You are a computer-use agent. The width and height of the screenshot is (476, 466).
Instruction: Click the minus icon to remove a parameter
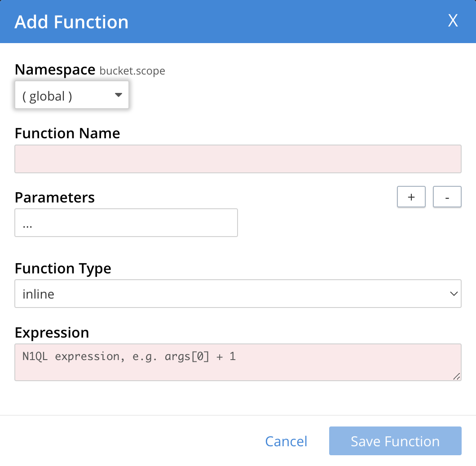447,197
